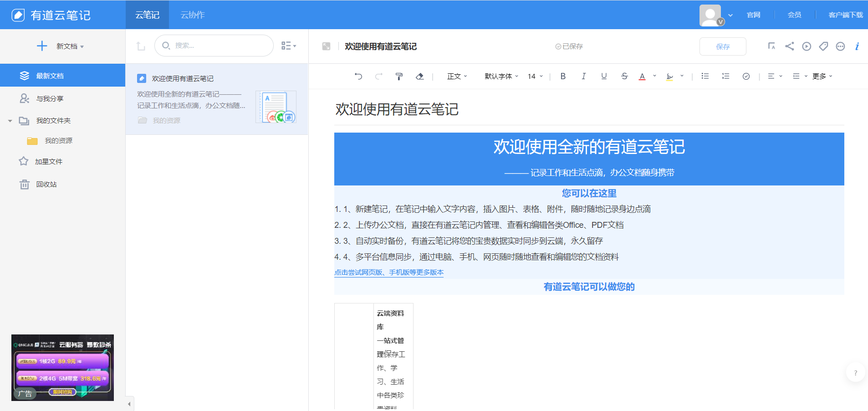Open the 正文 paragraph style dropdown
This screenshot has width=868, height=411.
coord(457,76)
